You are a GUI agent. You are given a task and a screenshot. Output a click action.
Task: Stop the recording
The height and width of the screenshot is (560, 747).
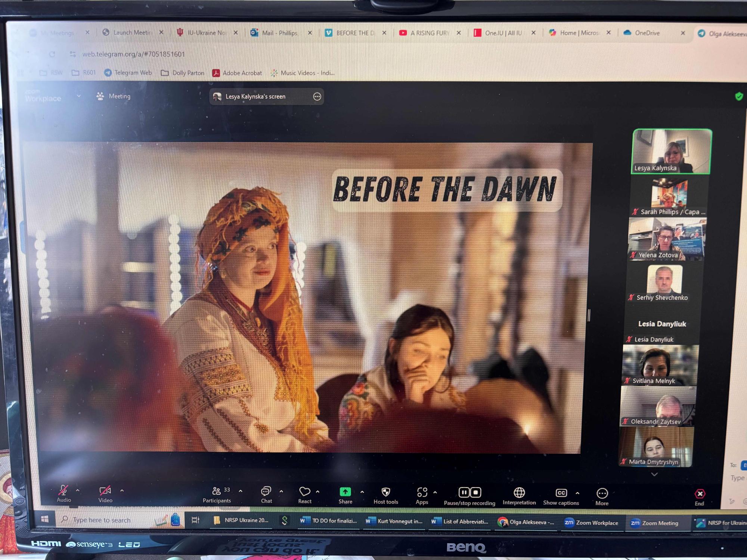(x=476, y=492)
